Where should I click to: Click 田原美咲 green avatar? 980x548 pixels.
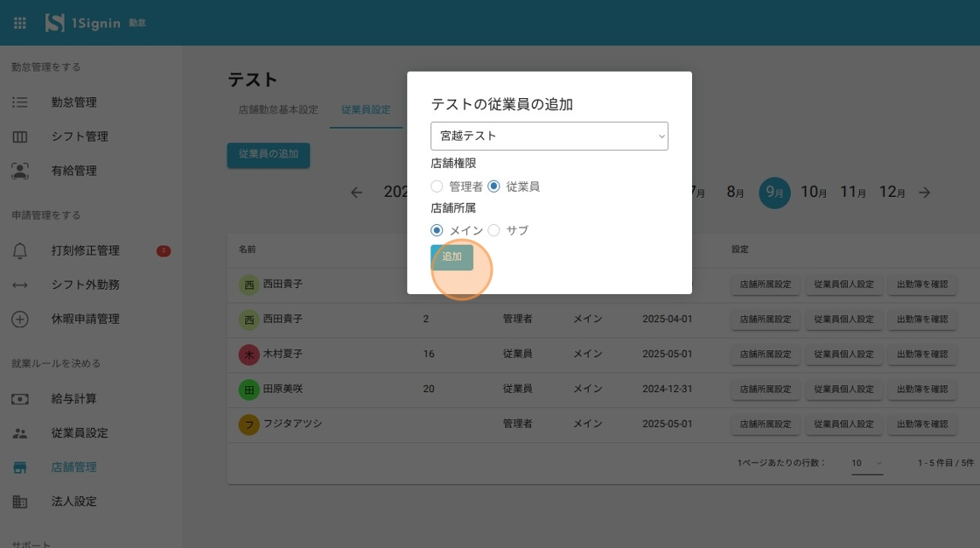point(248,390)
